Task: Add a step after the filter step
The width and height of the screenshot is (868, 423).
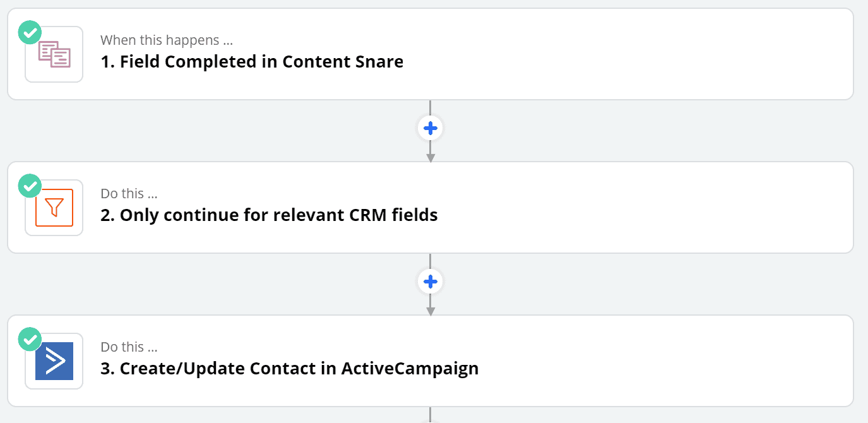Action: 431,282
